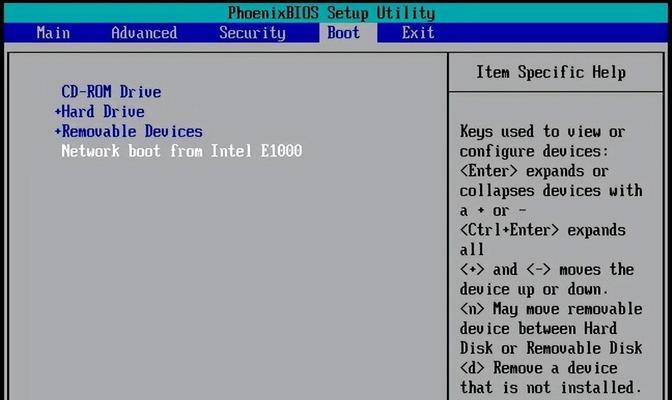Select the Removable Devices boot entry
This screenshot has height=400, width=672.
[x=132, y=132]
